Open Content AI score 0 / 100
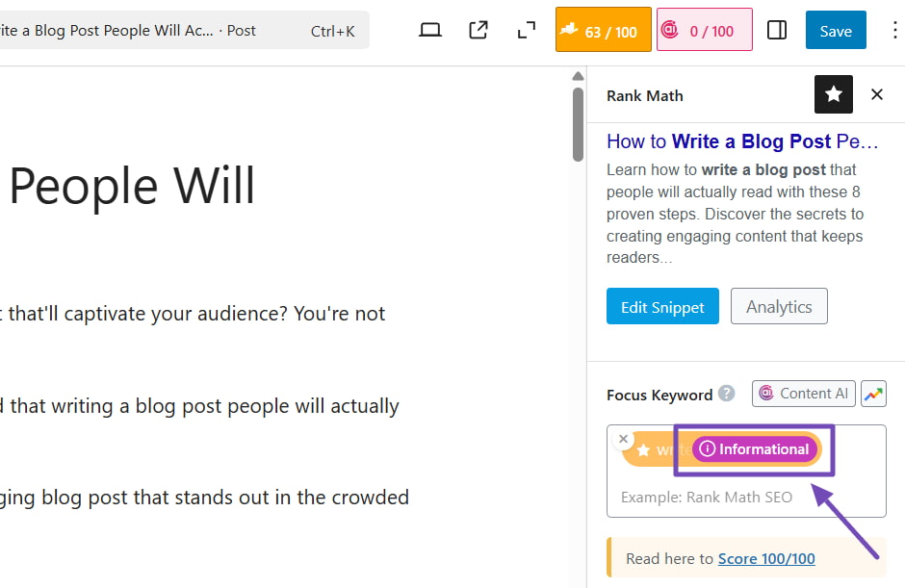Viewport: 905px width, 588px height. [705, 31]
